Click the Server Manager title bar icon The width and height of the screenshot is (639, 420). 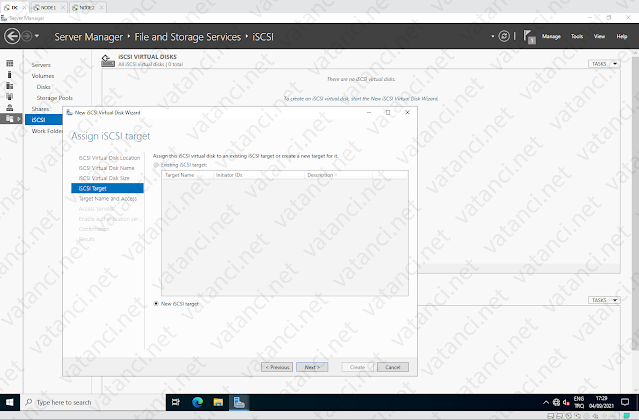tap(4, 18)
